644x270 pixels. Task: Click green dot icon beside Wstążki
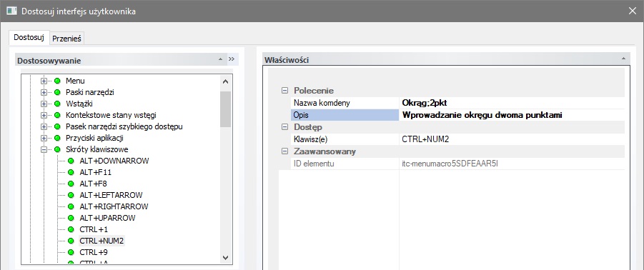[57, 104]
